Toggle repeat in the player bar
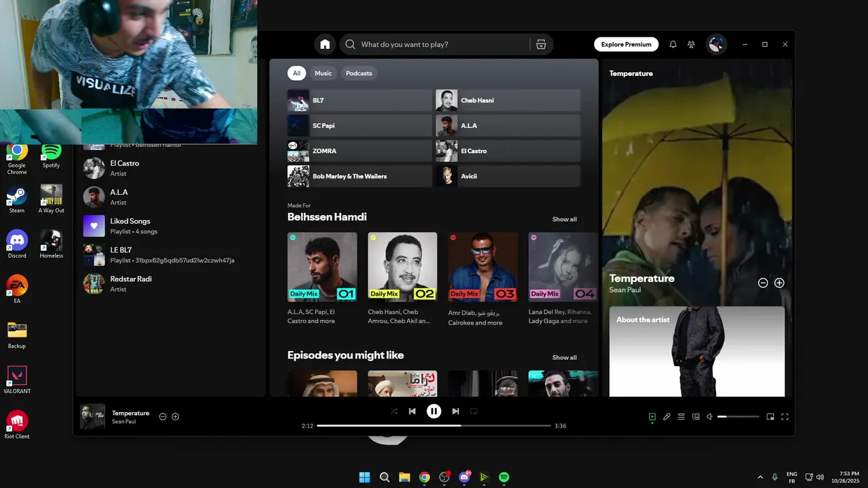The width and height of the screenshot is (868, 488). [x=474, y=411]
